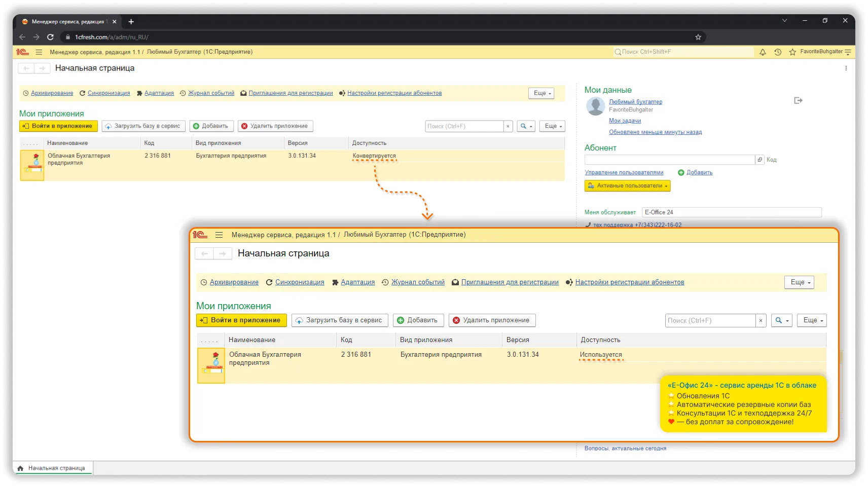The width and height of the screenshot is (868, 486).
Task: Open the notifications bell icon
Action: [763, 52]
